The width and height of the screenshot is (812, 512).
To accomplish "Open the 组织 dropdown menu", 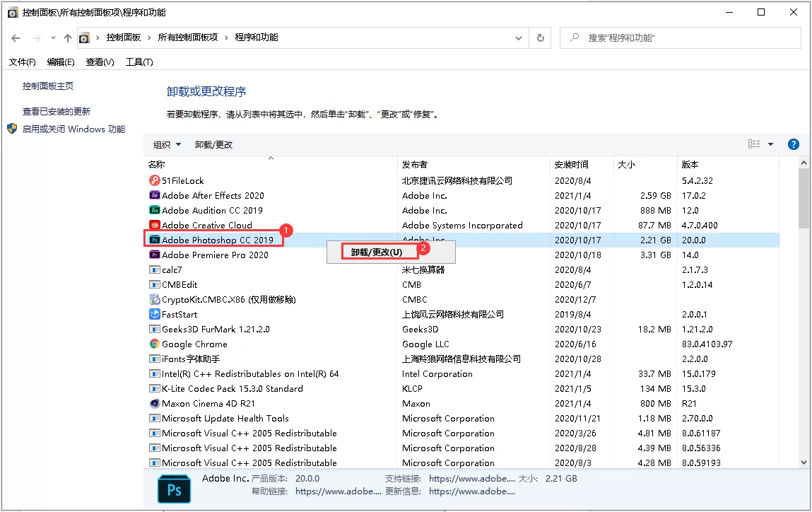I will (166, 144).
